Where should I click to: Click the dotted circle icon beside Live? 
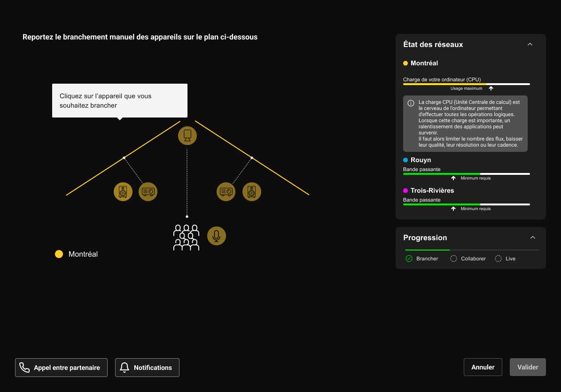click(498, 259)
